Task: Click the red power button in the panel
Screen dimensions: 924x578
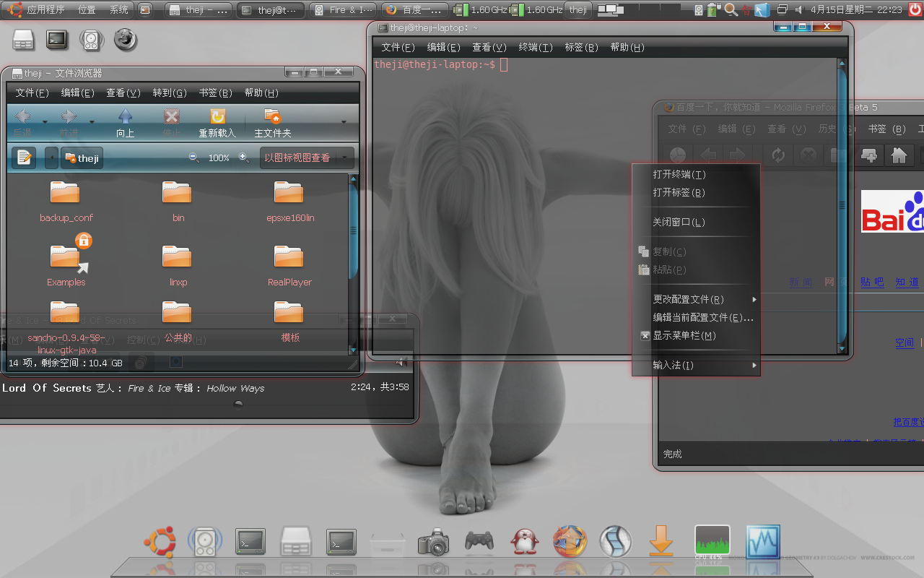Action: coord(915,9)
